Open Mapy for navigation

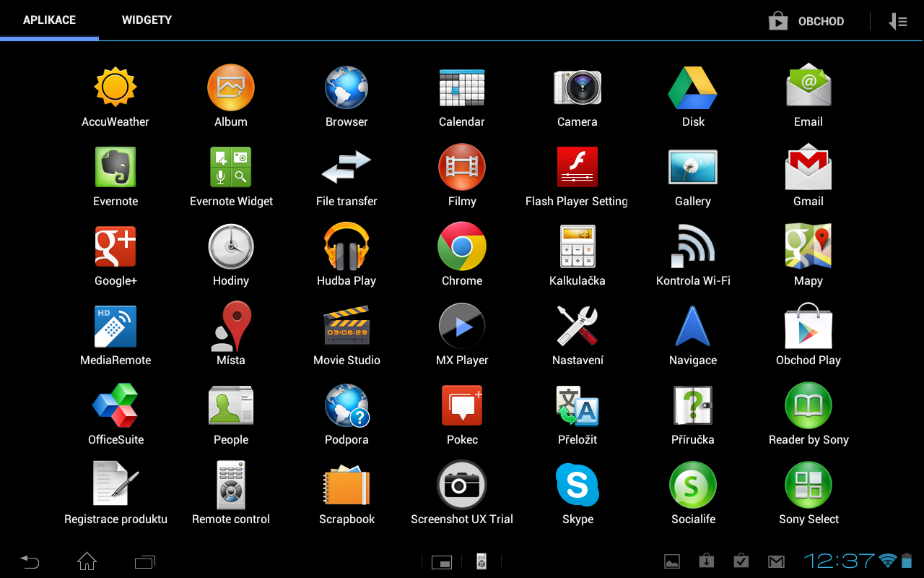tap(808, 246)
